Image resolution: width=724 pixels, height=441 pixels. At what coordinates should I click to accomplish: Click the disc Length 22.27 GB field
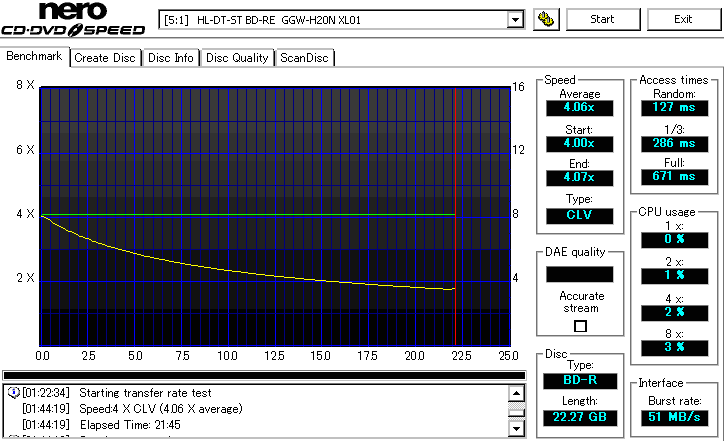[579, 416]
